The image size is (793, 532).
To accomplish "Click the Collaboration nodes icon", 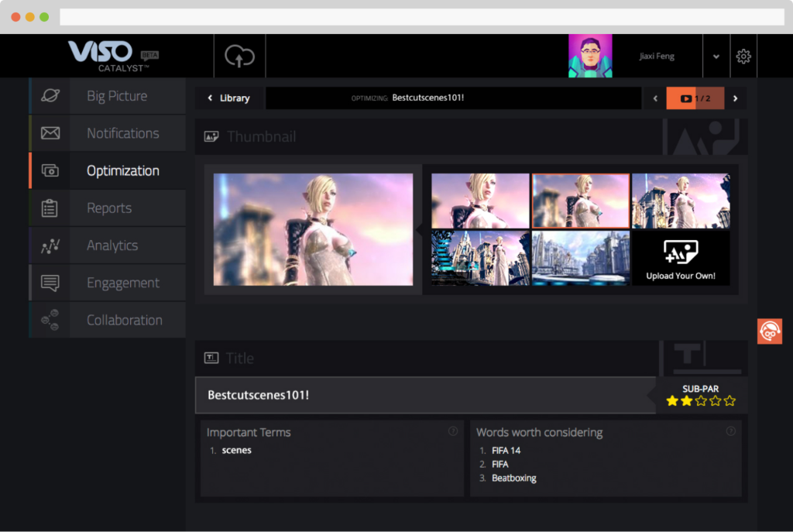I will pyautogui.click(x=50, y=320).
